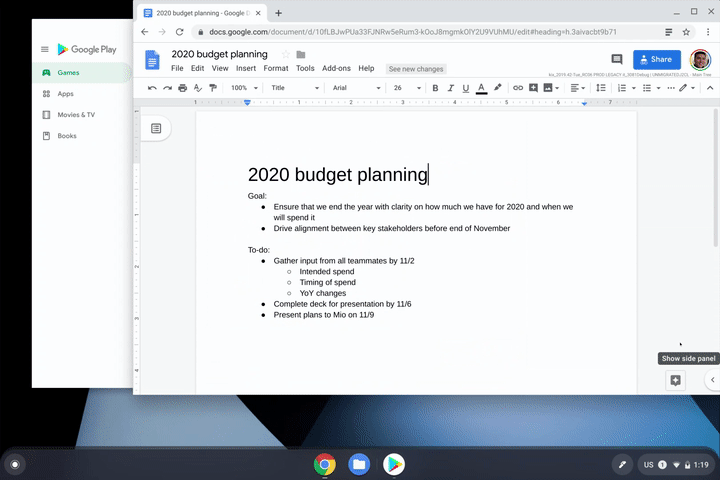Star the 2020 budget planning document
Viewport: 720px width, 480px height.
[x=285, y=54]
